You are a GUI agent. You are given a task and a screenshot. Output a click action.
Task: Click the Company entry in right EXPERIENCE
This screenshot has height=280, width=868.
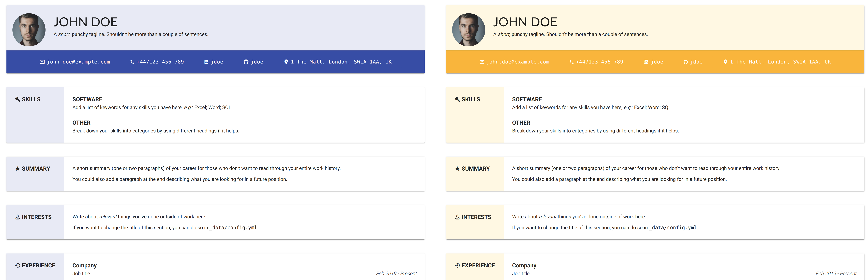pos(524,265)
